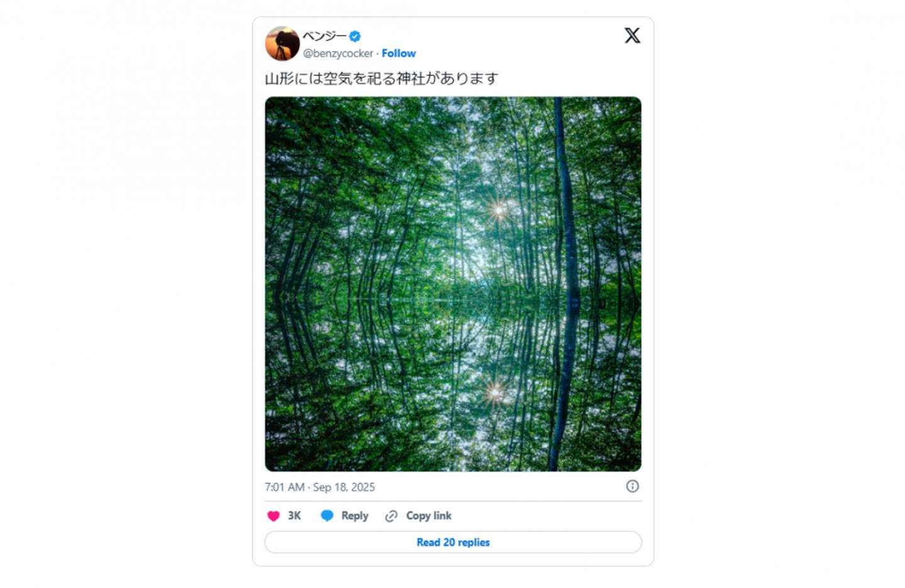Click the 3K likes count
This screenshot has width=905, height=588.
[x=294, y=516]
